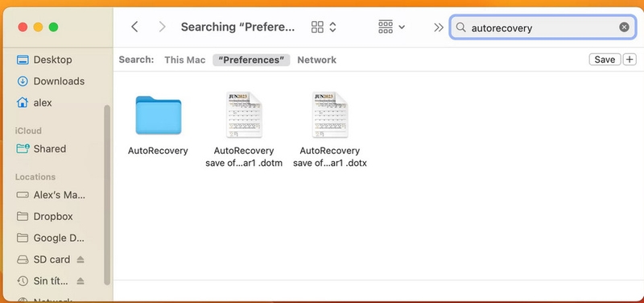Image resolution: width=644 pixels, height=303 pixels.
Task: Click the Alex's Mac drive icon
Action: [x=23, y=195]
